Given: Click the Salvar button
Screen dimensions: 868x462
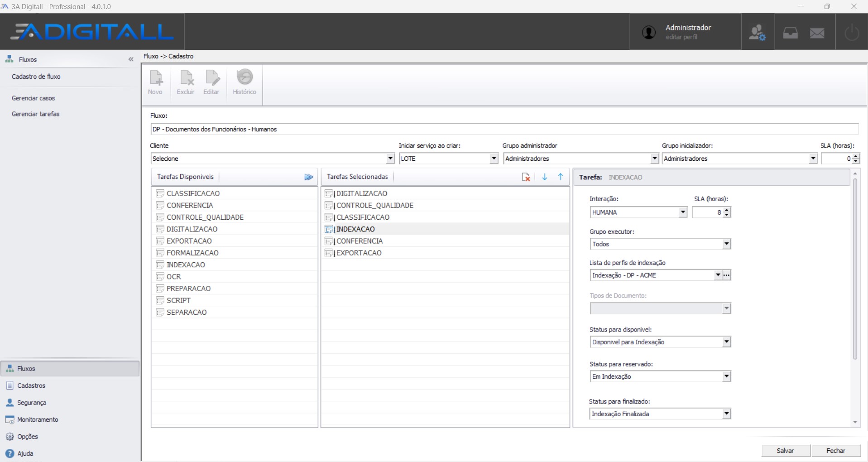Looking at the screenshot, I should point(786,451).
